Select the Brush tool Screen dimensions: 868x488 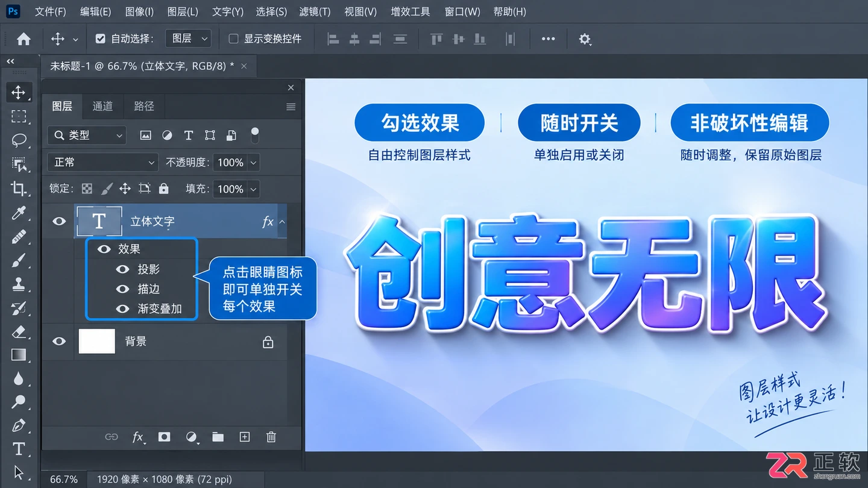click(x=19, y=261)
